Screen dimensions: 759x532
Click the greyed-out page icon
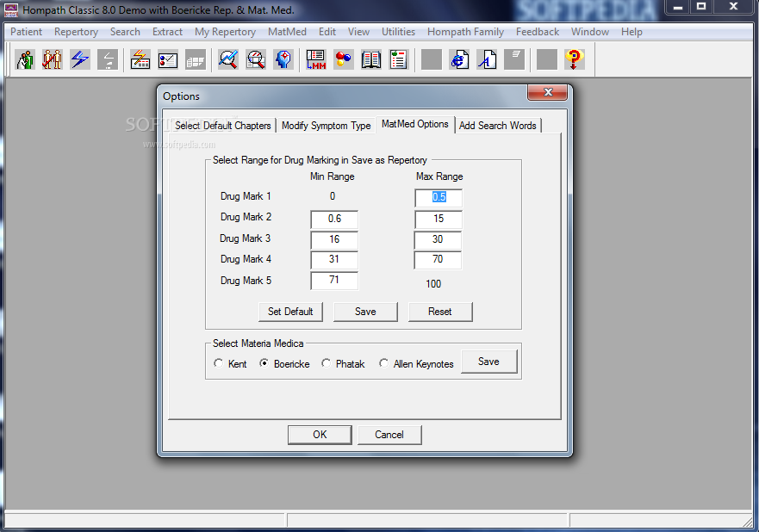tap(514, 59)
